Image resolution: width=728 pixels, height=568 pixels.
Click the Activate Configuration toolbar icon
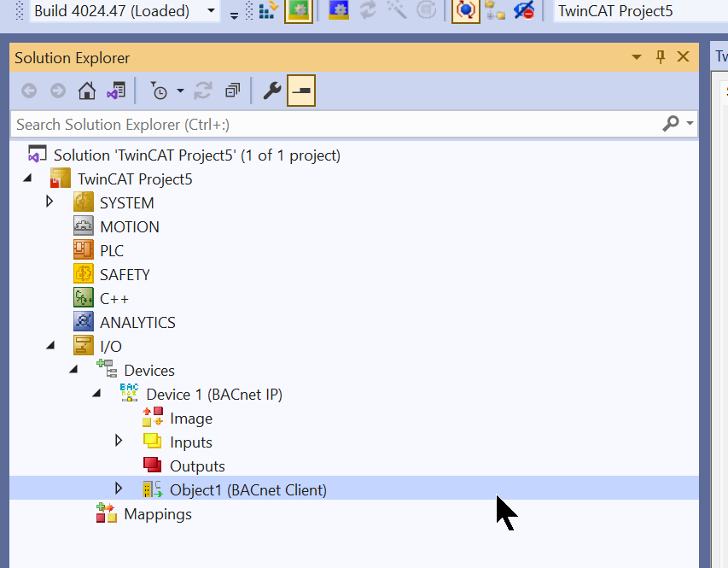tap(268, 10)
